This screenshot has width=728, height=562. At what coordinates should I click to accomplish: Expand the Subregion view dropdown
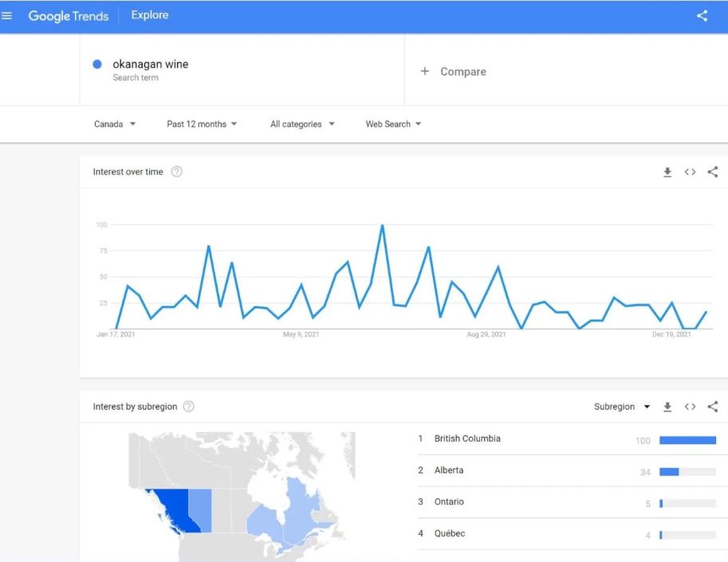pos(622,407)
